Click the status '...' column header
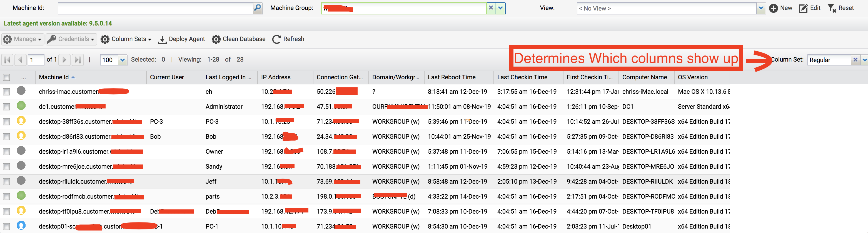 (x=24, y=77)
